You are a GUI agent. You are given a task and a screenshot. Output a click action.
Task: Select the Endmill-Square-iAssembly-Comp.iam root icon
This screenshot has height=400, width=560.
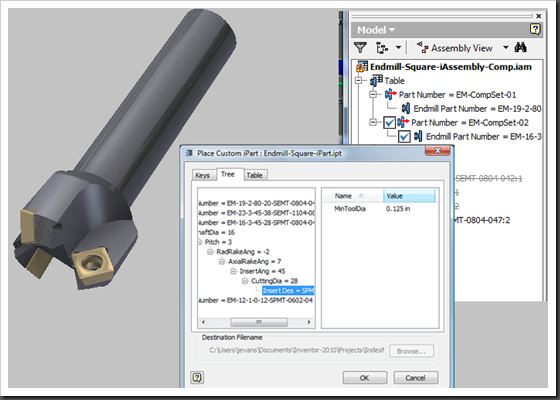[362, 67]
